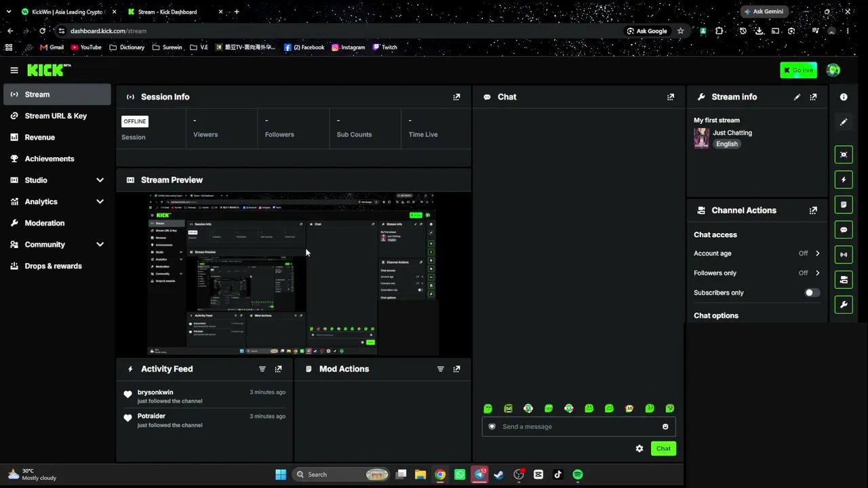
Task: Expand the Studio sidebar section
Action: click(x=100, y=180)
